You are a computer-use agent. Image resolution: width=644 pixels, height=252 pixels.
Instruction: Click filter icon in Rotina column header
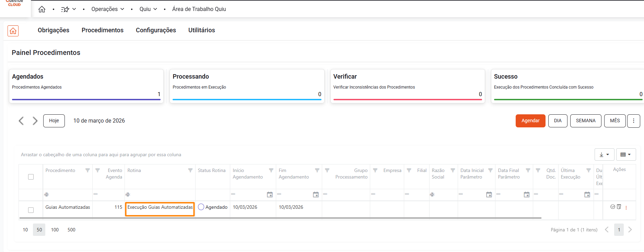(190, 170)
